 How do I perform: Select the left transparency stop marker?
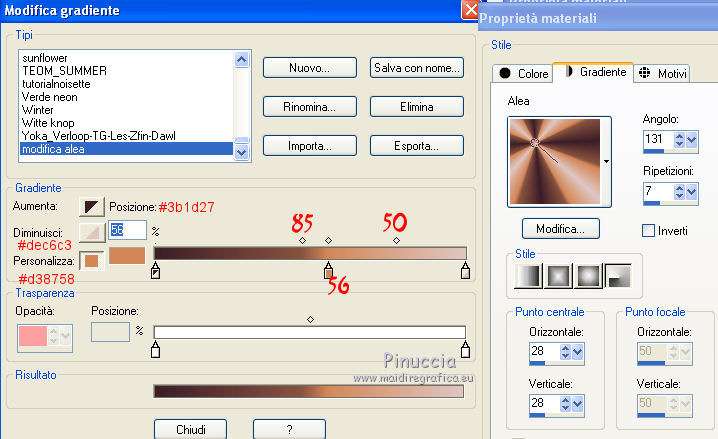[156, 349]
